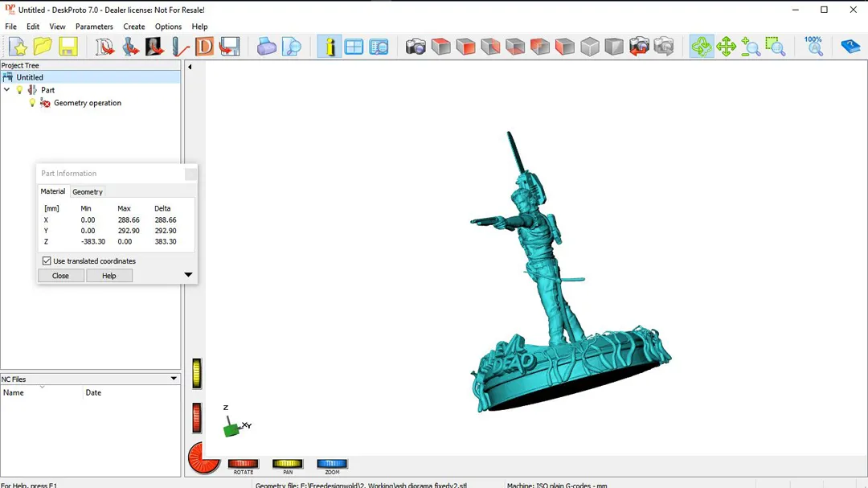Calculate toolpaths with the cutter icon

pyautogui.click(x=180, y=47)
